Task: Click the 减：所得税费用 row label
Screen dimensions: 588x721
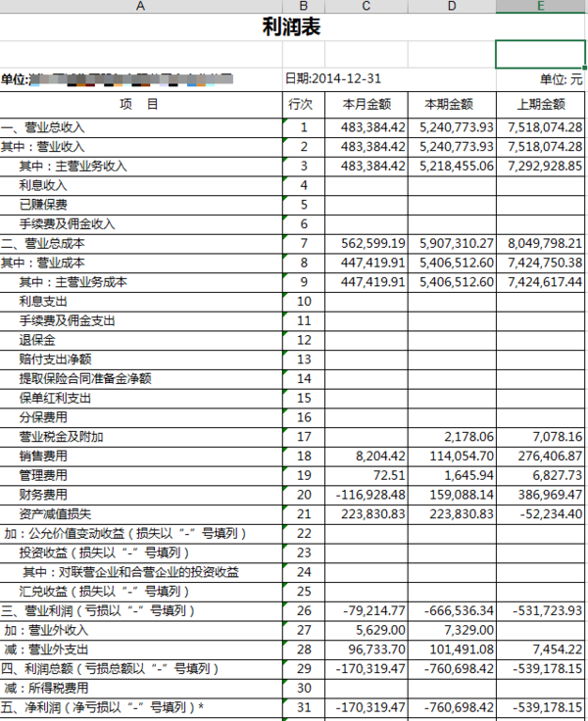Action: 45,688
